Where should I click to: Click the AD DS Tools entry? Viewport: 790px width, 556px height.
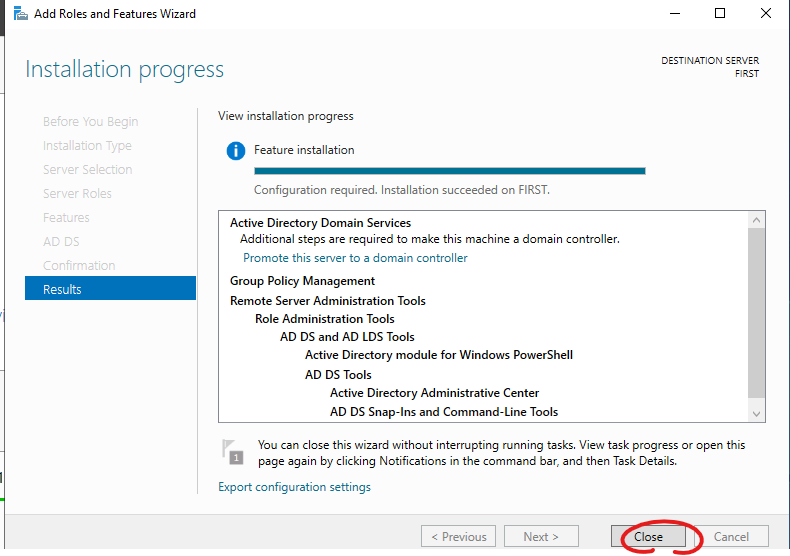pyautogui.click(x=338, y=375)
